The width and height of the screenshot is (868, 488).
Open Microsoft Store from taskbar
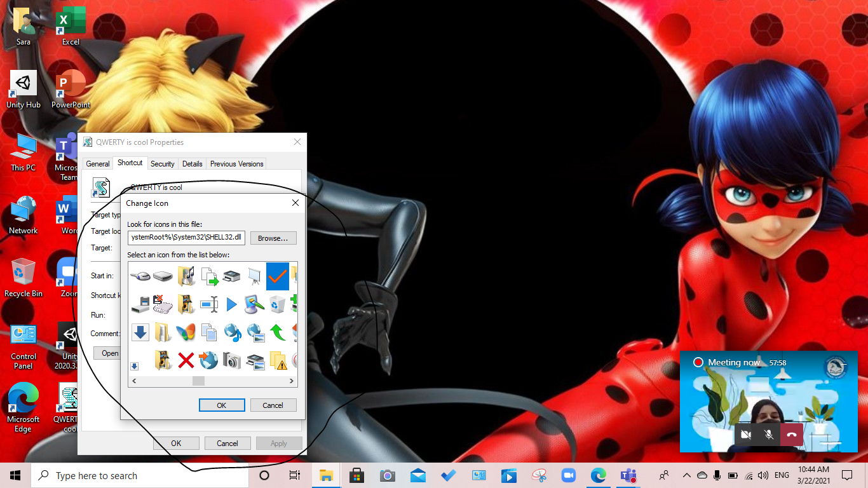tap(356, 475)
